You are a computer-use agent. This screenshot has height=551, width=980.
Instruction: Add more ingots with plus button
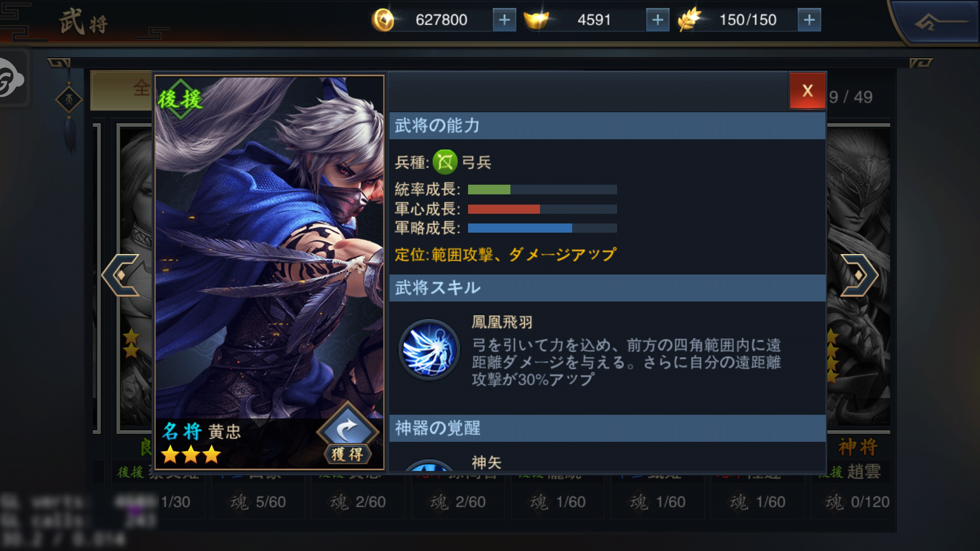point(657,20)
